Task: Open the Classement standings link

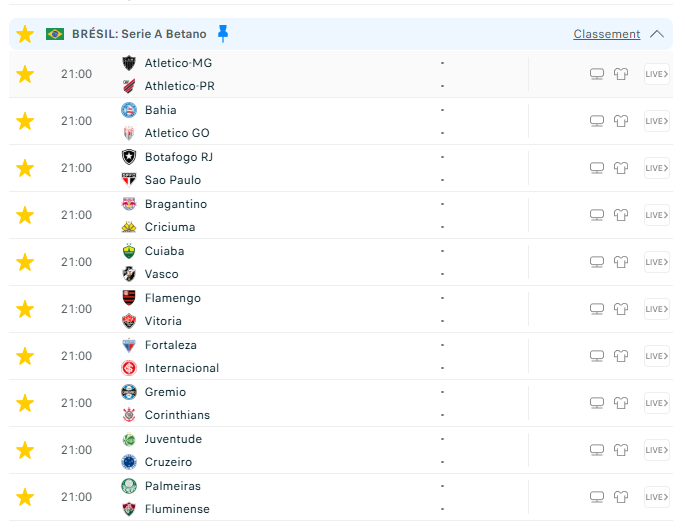Action: point(607,34)
